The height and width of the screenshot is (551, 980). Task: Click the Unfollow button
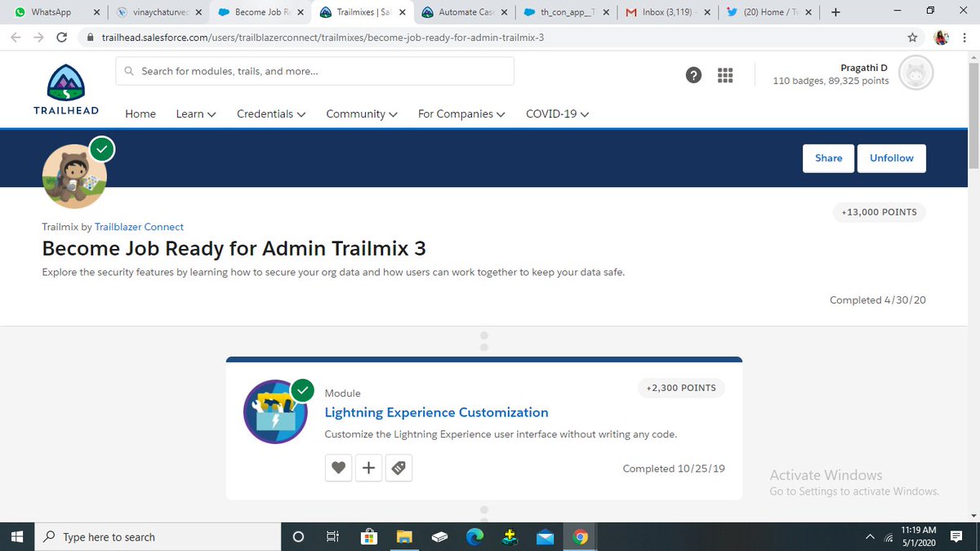pyautogui.click(x=892, y=158)
